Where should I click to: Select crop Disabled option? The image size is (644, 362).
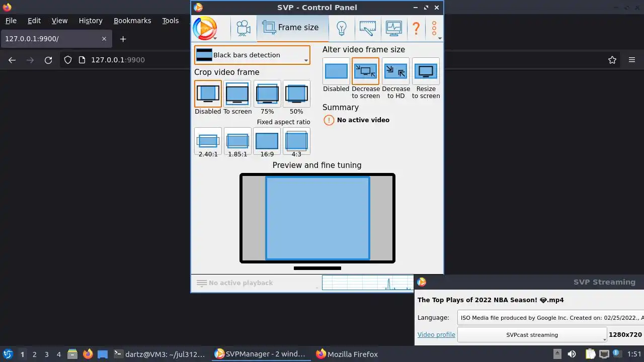208,94
